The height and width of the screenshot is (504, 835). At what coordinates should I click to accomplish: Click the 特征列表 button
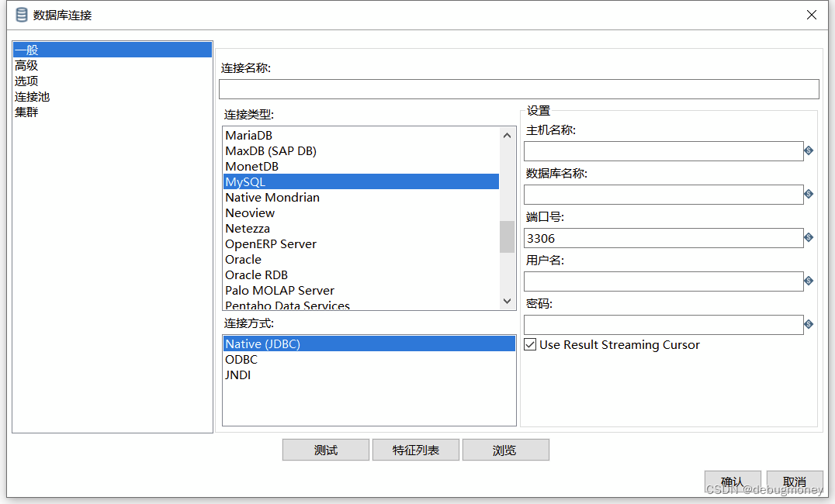coord(415,450)
